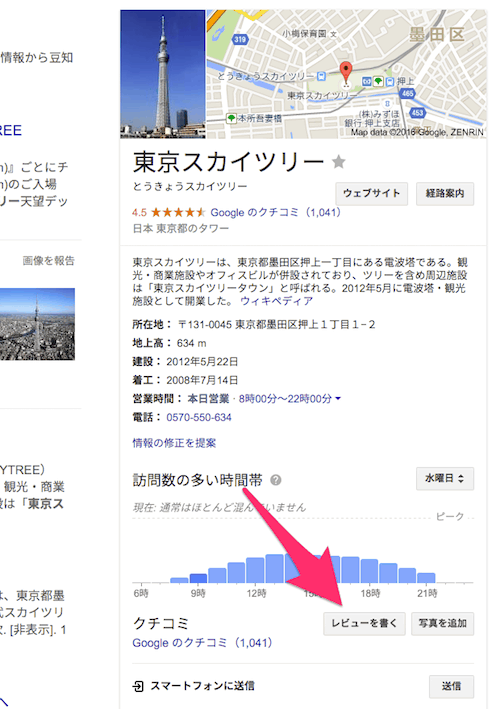Open the Tokyo Skytree tower photo thumbnail
The image size is (500, 709).
coord(163,74)
